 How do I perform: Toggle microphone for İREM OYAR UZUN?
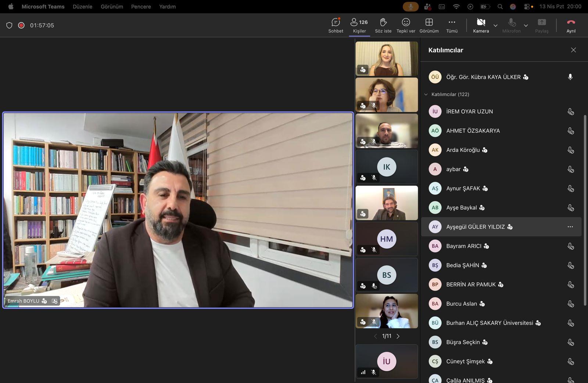pyautogui.click(x=570, y=111)
